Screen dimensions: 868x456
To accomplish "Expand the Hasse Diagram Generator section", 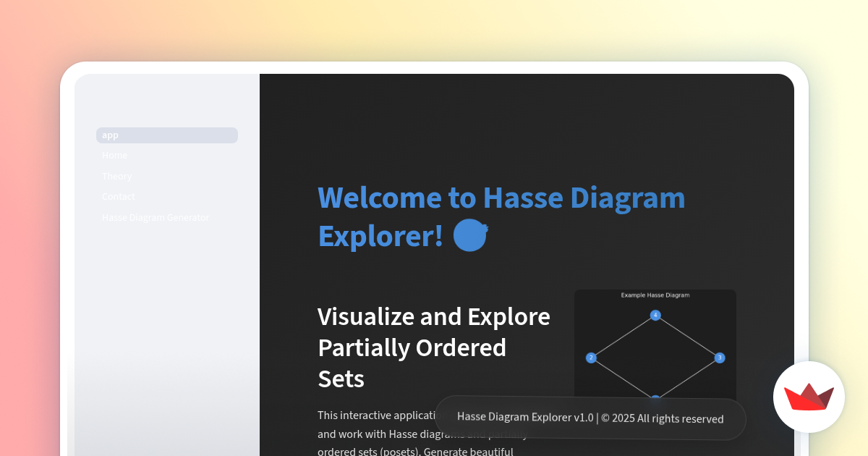I will (x=155, y=217).
